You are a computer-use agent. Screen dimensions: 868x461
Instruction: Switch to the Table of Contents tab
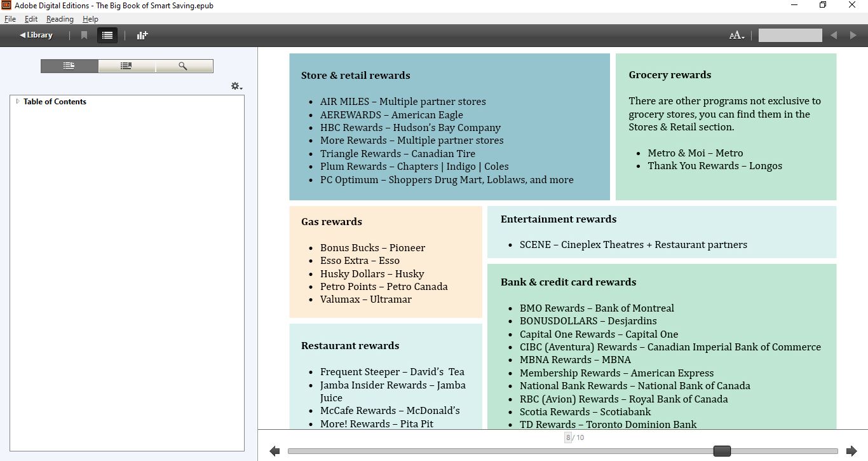pos(69,66)
